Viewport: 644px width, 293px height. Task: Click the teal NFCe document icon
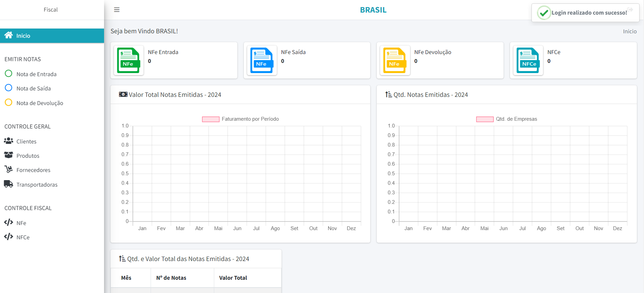528,61
